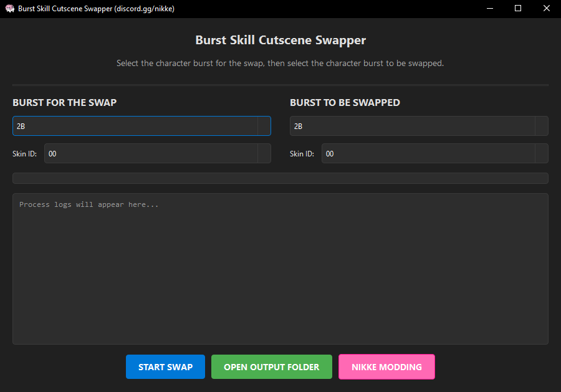Viewport: 561px width, 392px height.
Task: Click the dropdown arrow on right 2B combo box
Action: 541,126
